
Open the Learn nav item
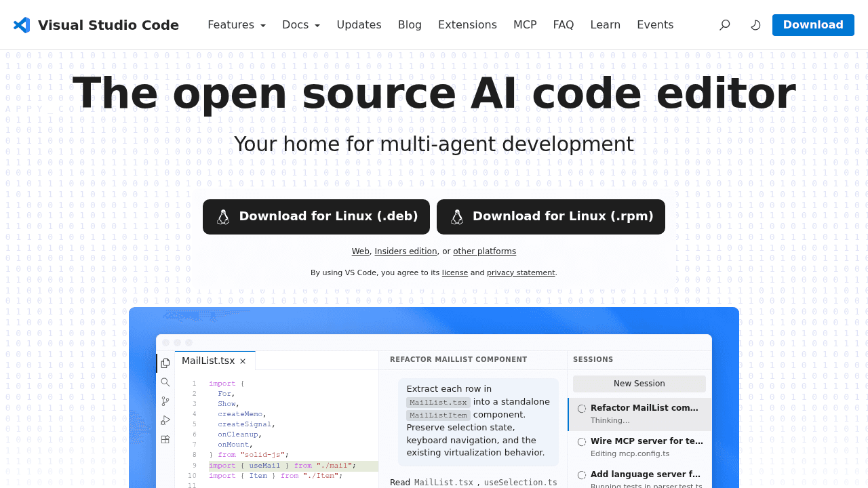click(606, 25)
